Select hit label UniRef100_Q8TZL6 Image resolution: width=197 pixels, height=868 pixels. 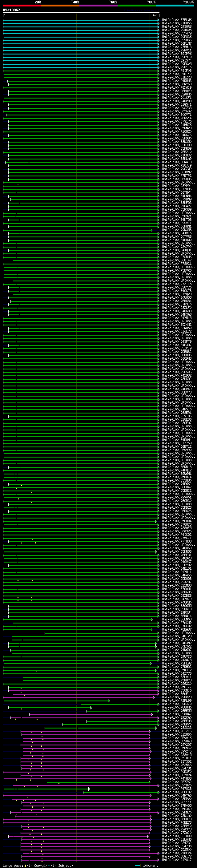177,731
